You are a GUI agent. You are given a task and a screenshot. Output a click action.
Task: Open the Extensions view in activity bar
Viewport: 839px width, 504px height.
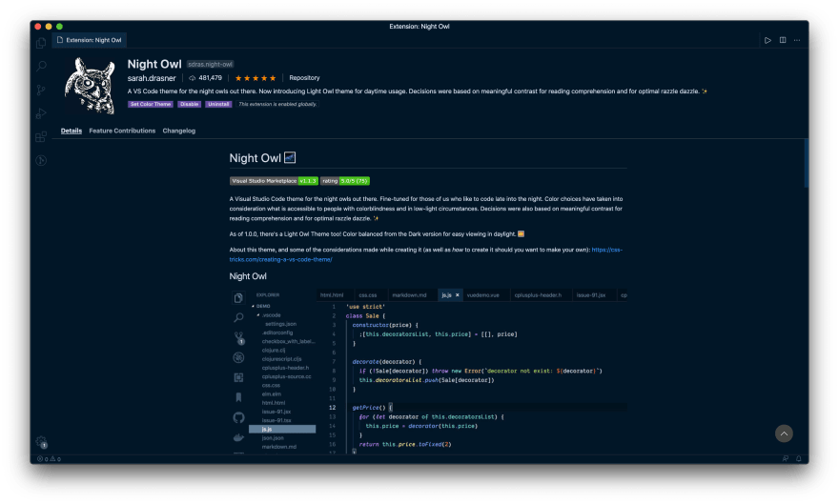click(41, 137)
